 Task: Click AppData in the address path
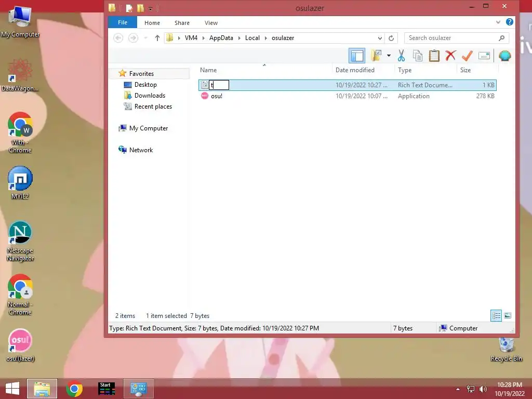(x=221, y=38)
